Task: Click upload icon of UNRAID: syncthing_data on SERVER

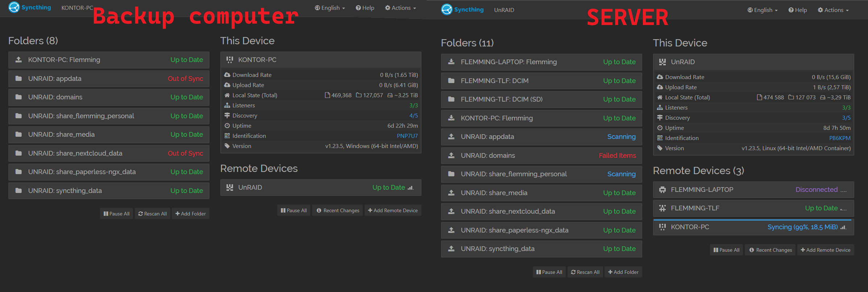Action: point(451,249)
